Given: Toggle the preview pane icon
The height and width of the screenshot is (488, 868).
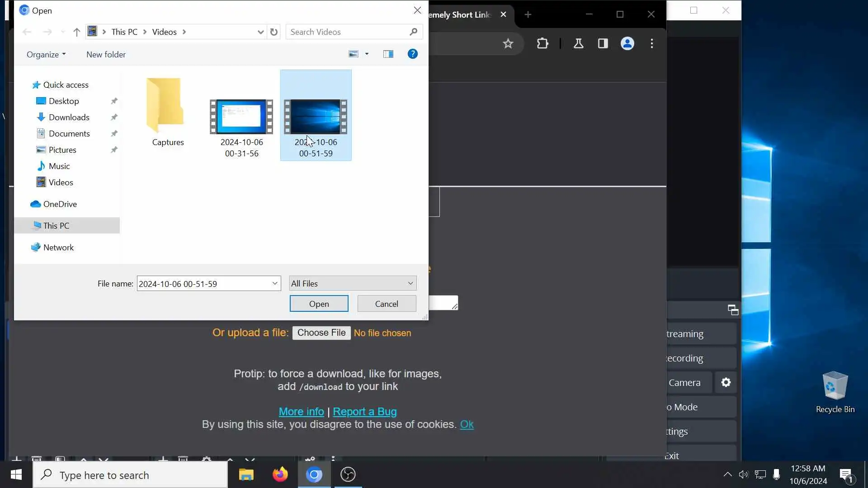Looking at the screenshot, I should click(x=388, y=54).
